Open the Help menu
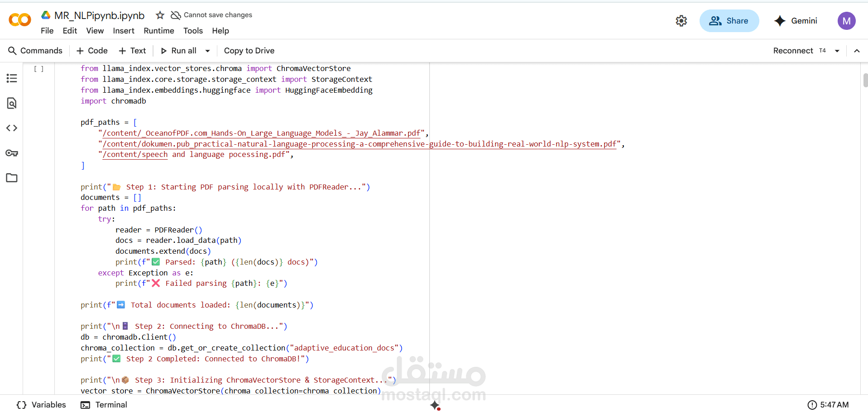The width and height of the screenshot is (868, 412). coord(221,31)
